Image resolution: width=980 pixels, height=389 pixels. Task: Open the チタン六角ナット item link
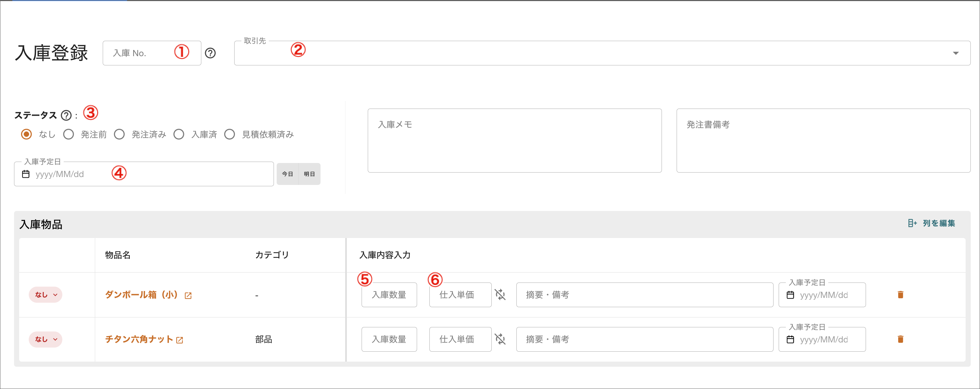139,339
